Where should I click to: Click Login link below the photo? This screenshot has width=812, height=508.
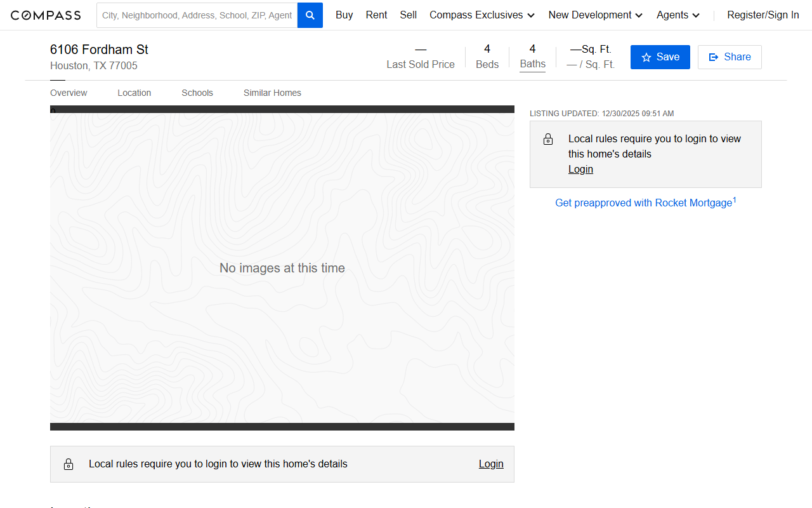491,464
